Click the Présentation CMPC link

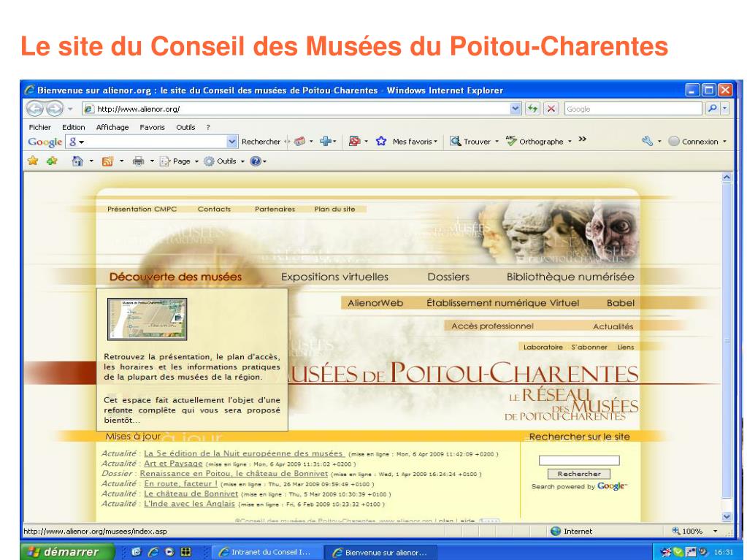(142, 209)
